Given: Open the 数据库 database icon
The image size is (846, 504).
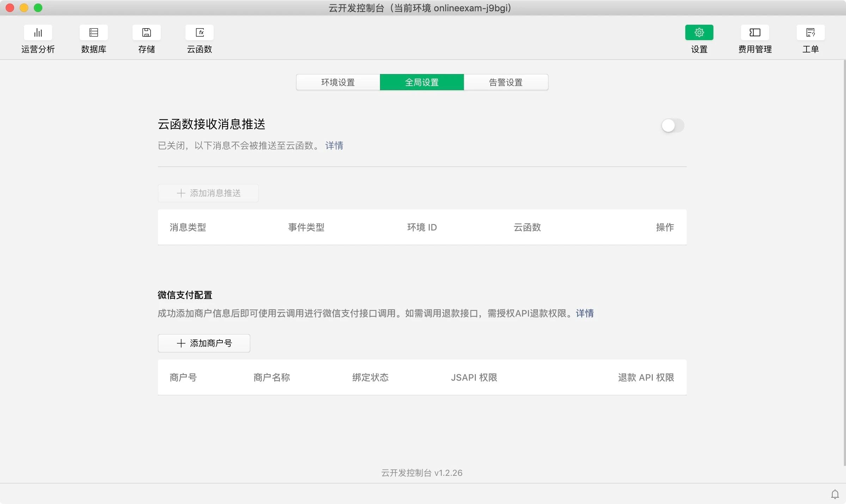Looking at the screenshot, I should coord(93,33).
